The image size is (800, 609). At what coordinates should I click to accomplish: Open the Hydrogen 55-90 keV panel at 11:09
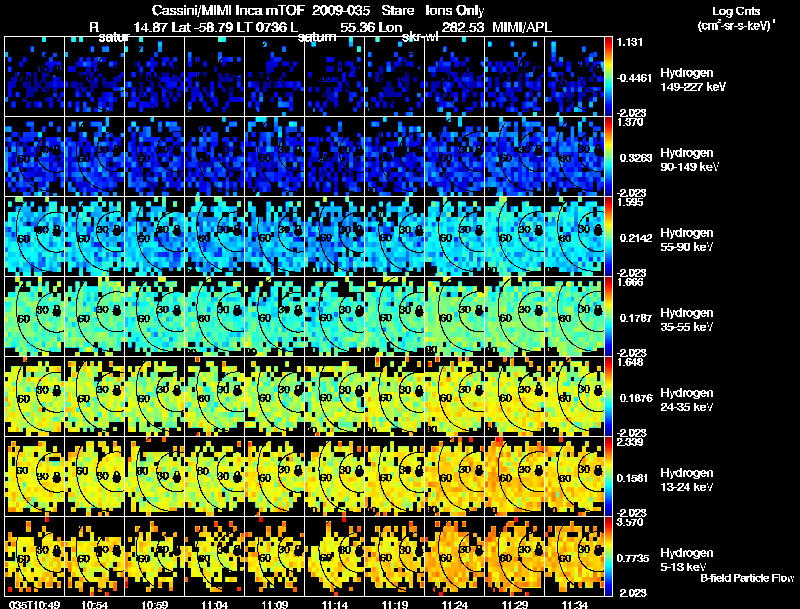click(274, 236)
